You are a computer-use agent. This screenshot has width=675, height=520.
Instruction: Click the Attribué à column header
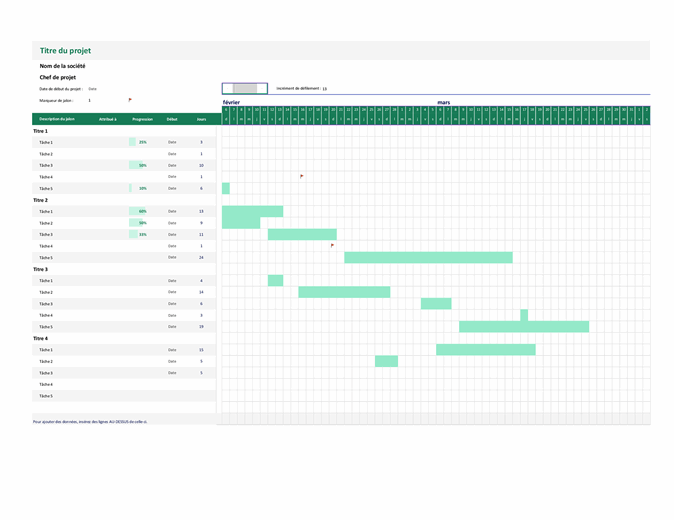(x=108, y=119)
